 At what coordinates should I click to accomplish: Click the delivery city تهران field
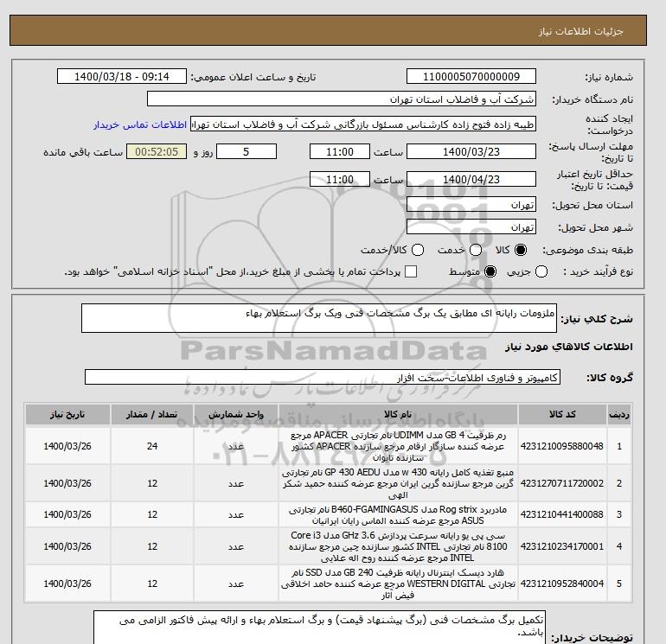click(x=471, y=226)
